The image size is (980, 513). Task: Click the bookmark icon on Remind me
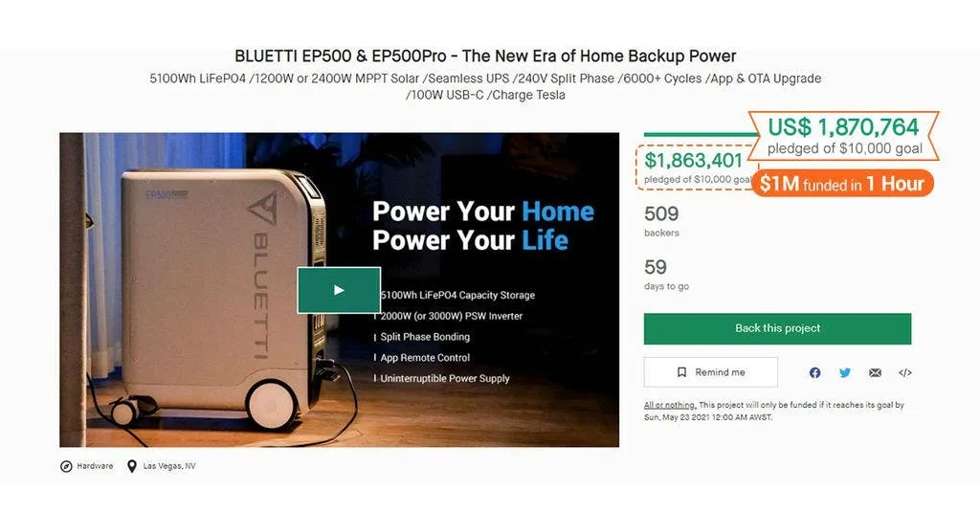point(681,372)
